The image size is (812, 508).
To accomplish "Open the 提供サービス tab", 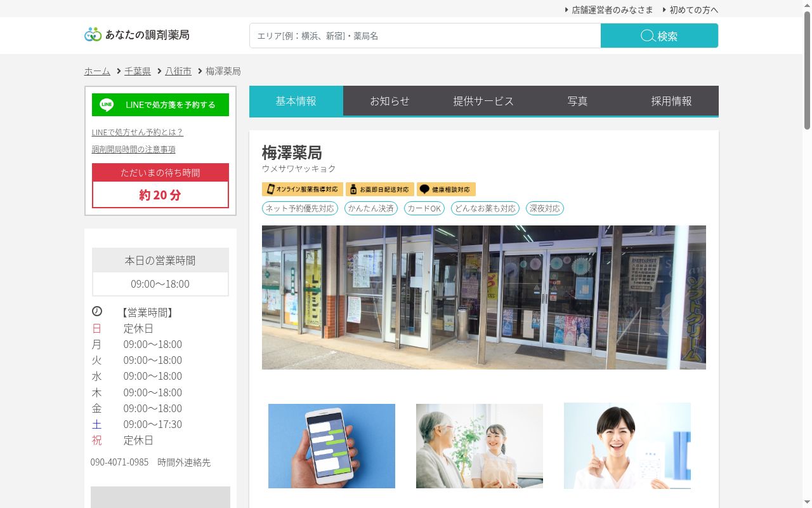I will click(484, 101).
